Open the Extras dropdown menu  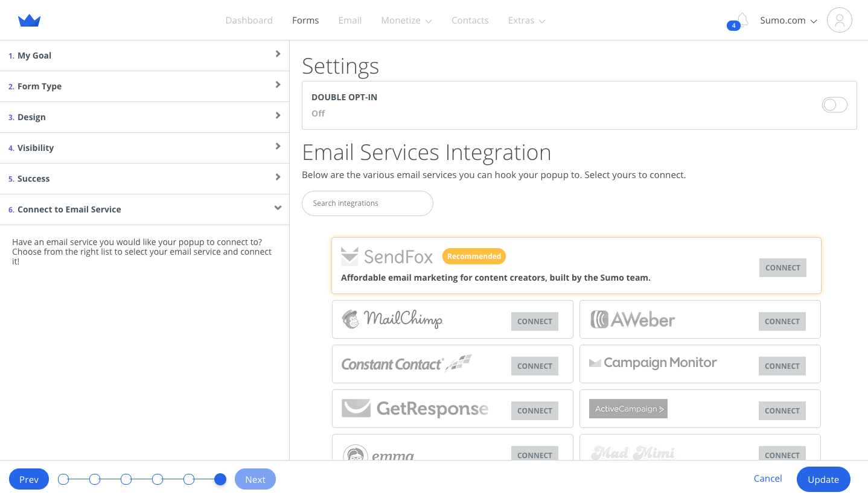[526, 21]
